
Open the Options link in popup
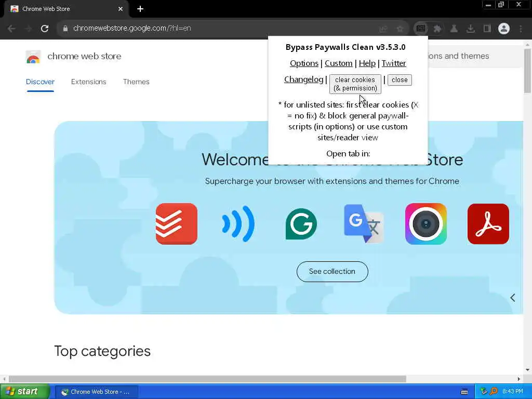(304, 63)
